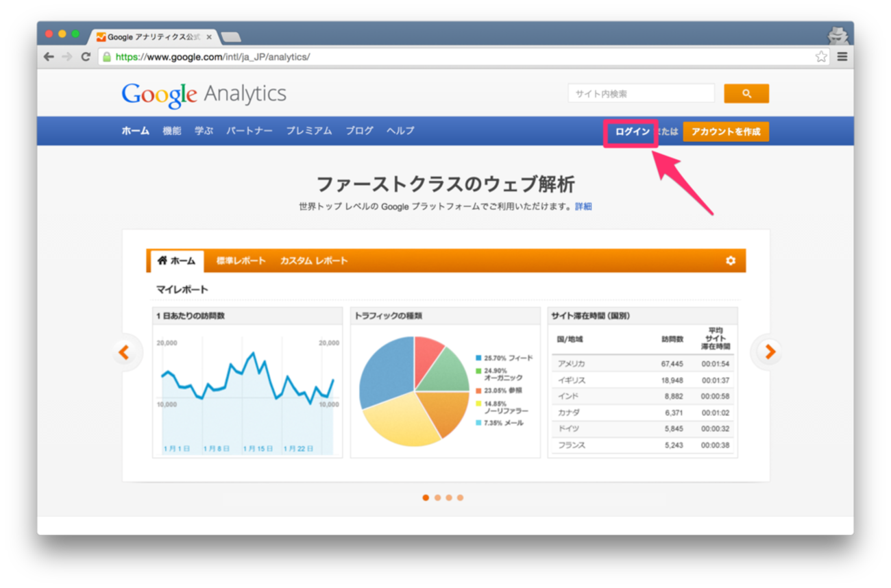Reload the page with the refresh icon
This screenshot has width=891, height=588.
click(86, 57)
